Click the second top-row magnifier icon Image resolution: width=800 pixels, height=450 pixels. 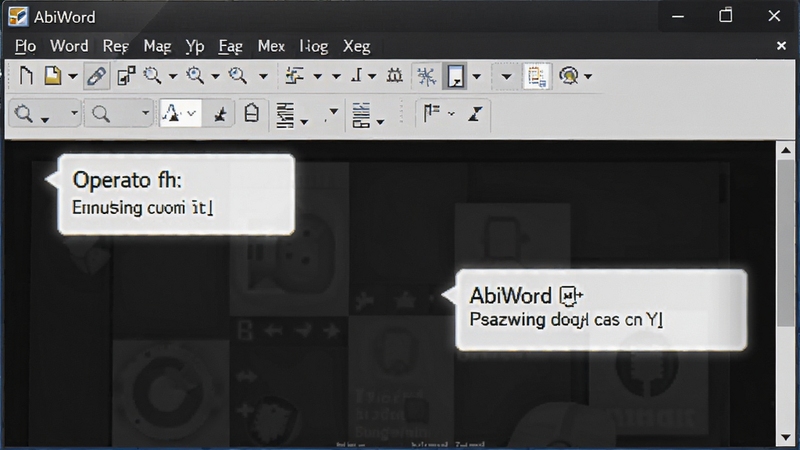(x=195, y=76)
